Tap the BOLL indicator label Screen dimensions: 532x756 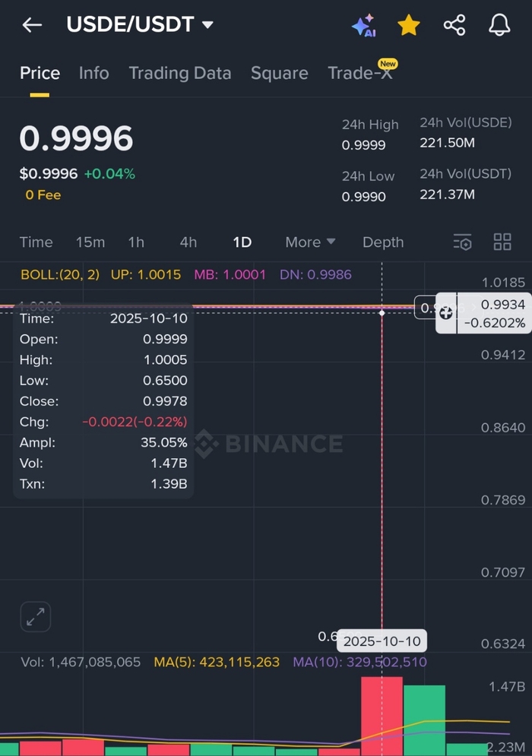(59, 274)
